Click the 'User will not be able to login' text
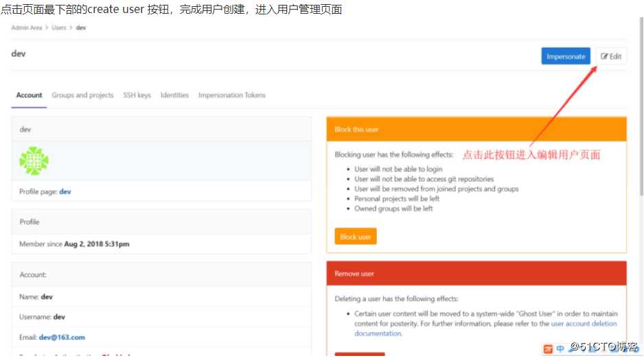Screen dimensions: 644x358 pos(398,169)
